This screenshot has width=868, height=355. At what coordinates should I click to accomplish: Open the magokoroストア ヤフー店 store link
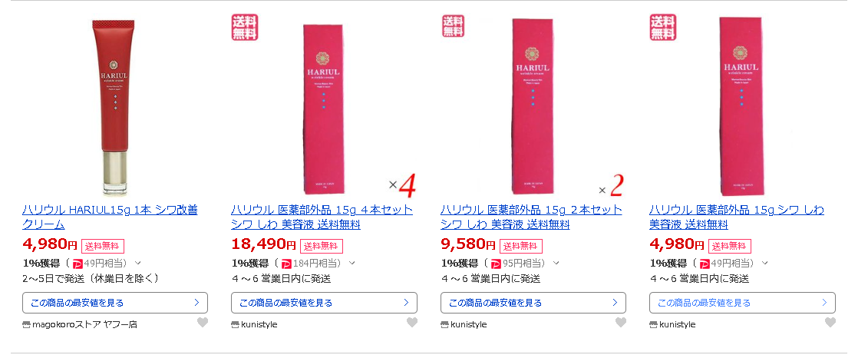(84, 324)
